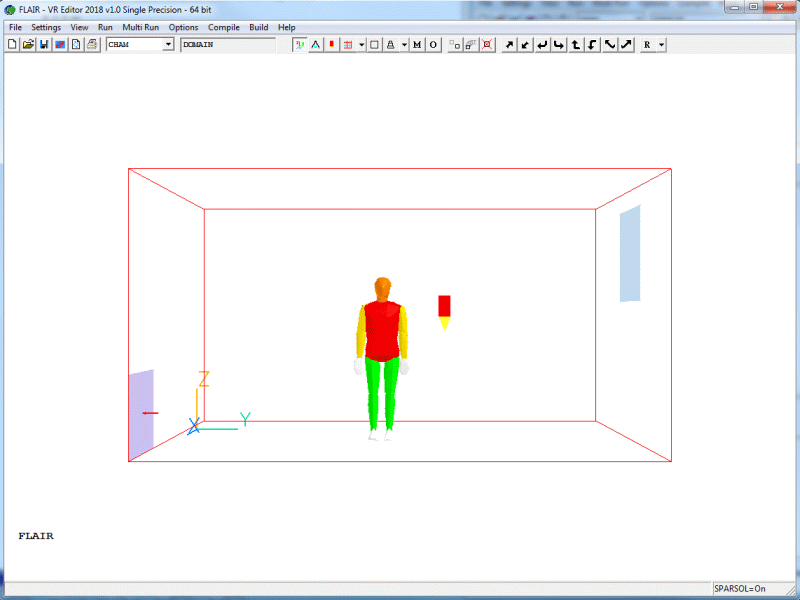Select the red probe in viewport
The image size is (800, 600).
coord(445,306)
